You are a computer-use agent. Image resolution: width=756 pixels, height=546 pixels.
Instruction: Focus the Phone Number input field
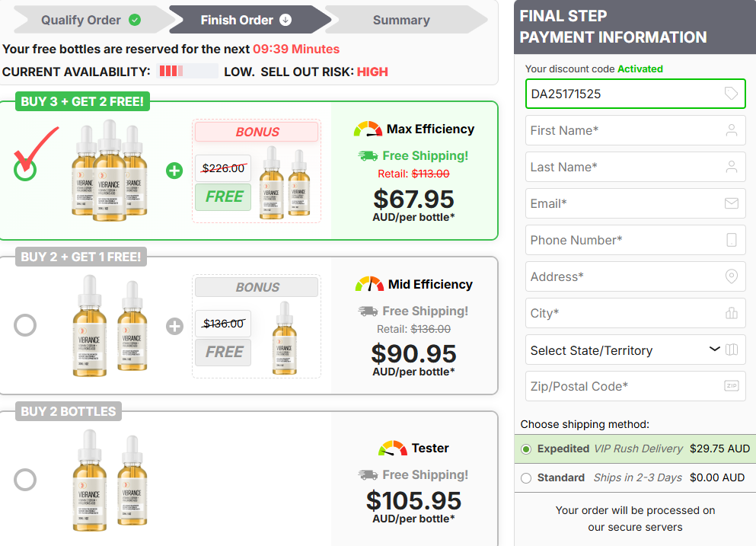pos(635,240)
